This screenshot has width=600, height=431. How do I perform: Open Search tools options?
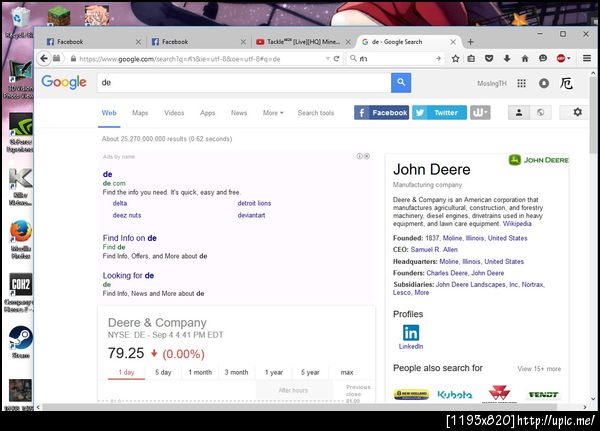click(x=316, y=113)
